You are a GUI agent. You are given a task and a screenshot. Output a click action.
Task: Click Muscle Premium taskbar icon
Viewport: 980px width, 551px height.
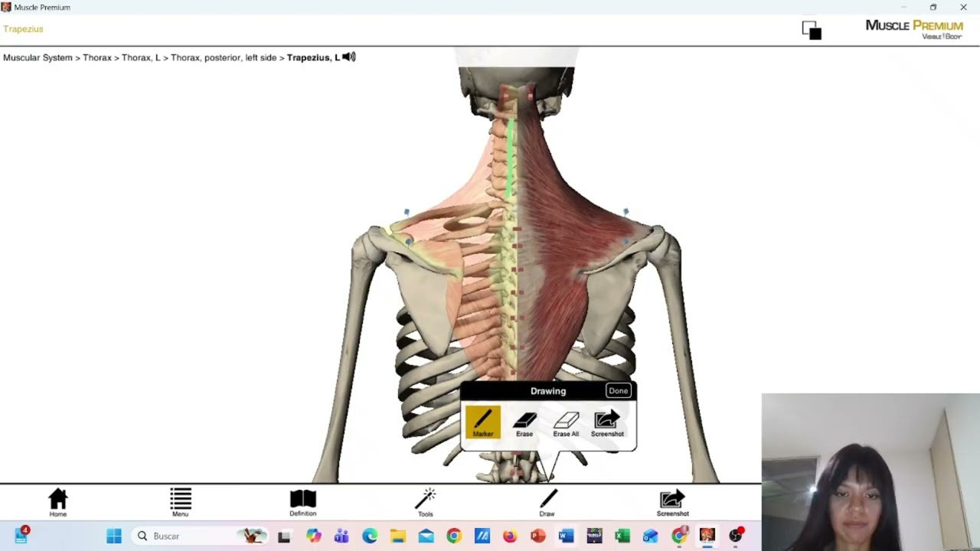click(707, 536)
